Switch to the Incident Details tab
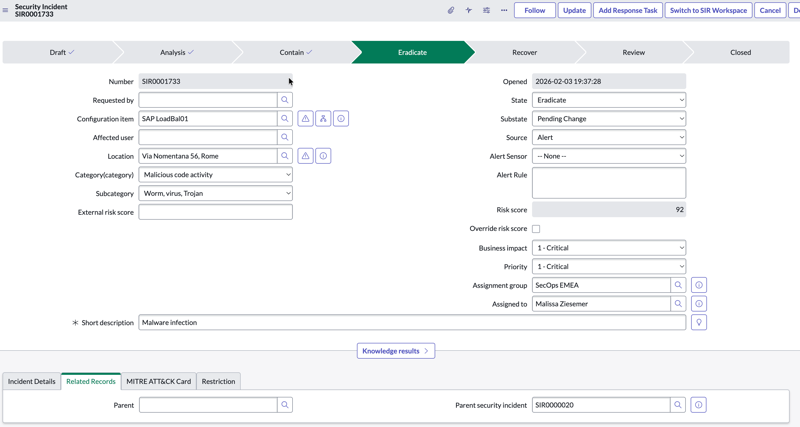The image size is (800, 427). coord(32,381)
